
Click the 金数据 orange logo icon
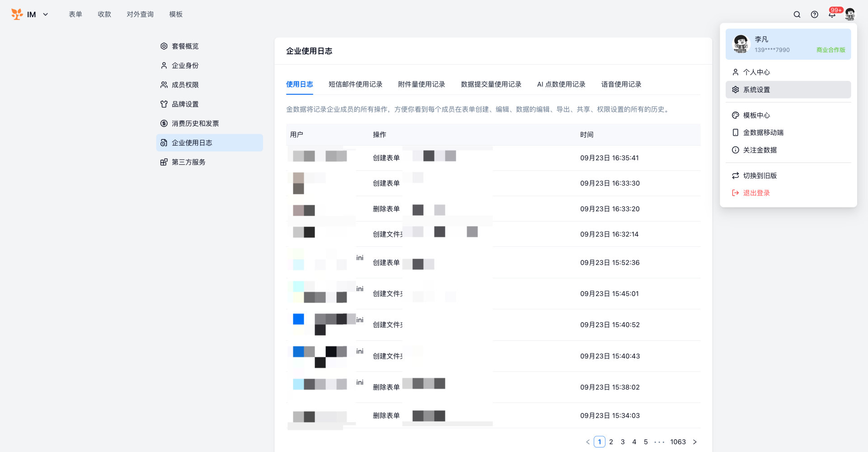tap(17, 14)
